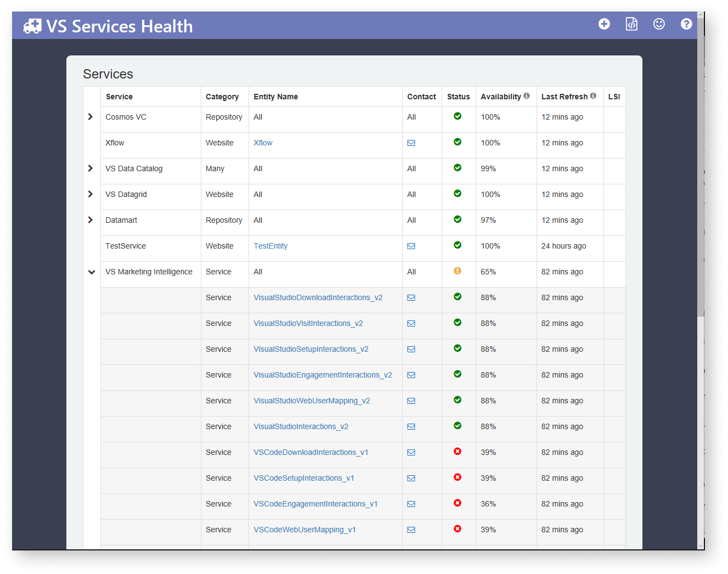Open the VisualStudioEngagementInteractions_v2 link
Screen dimensions: 728x574
click(x=323, y=375)
